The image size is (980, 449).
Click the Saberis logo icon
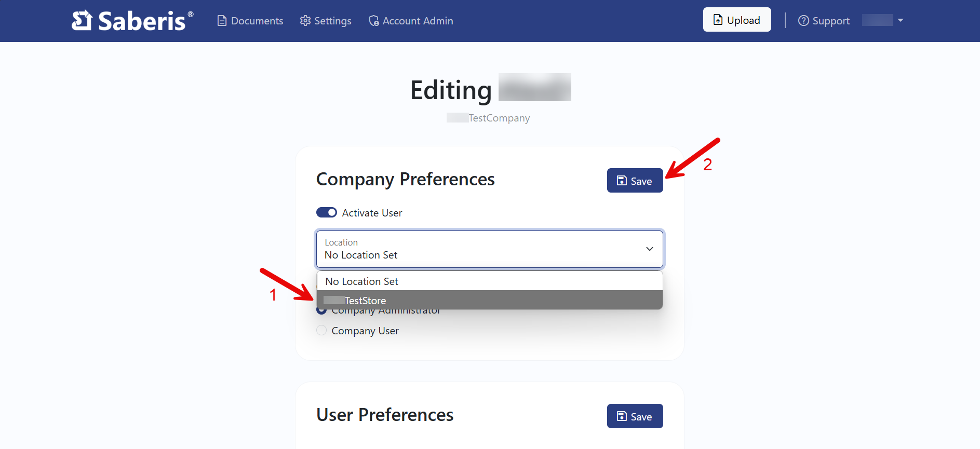pyautogui.click(x=82, y=21)
